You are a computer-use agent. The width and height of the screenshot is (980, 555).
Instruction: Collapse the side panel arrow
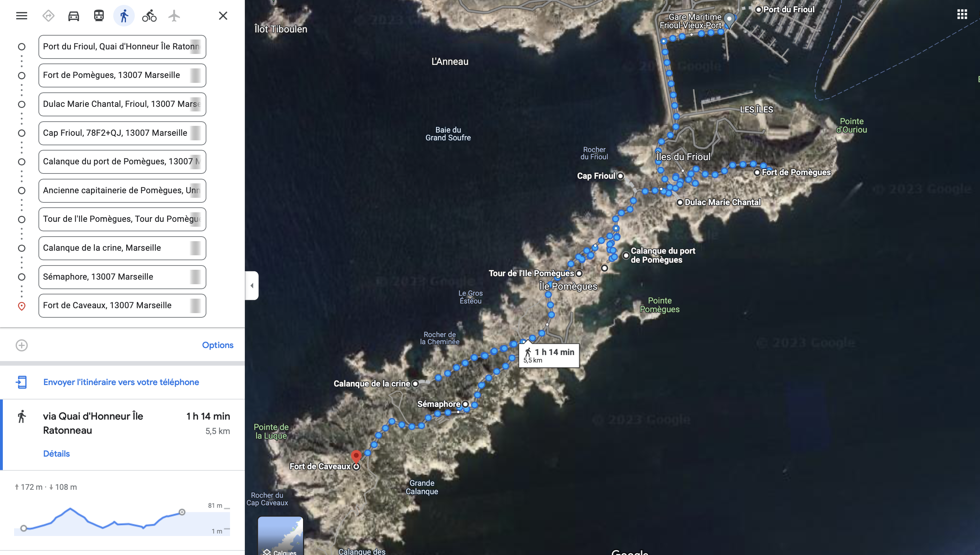pos(252,286)
